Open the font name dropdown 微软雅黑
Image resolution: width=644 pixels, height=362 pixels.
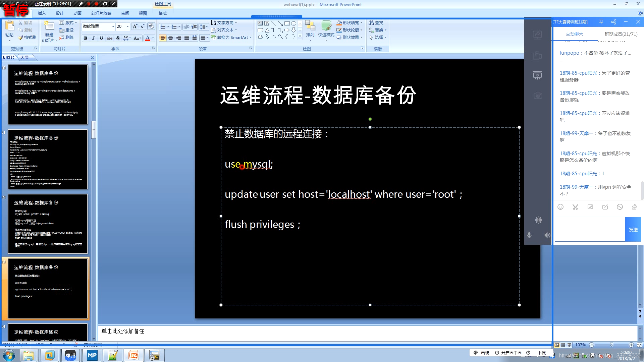pyautogui.click(x=113, y=26)
